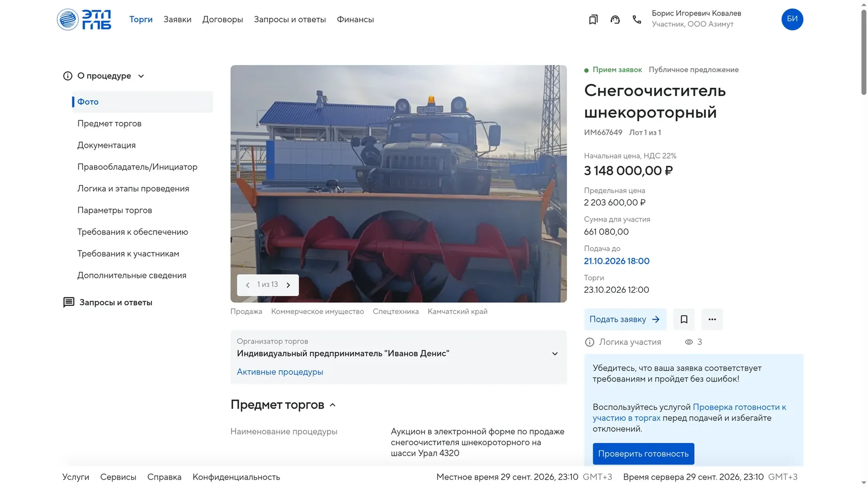Screen dimensions: 868x488
Task: Click the info icon beside О процедуре
Action: pyautogui.click(x=68, y=76)
